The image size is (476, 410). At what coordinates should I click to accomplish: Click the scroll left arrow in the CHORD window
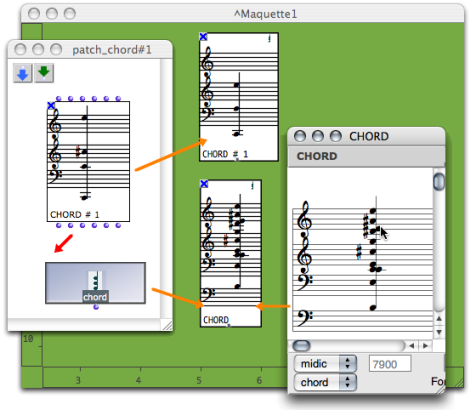(x=412, y=346)
